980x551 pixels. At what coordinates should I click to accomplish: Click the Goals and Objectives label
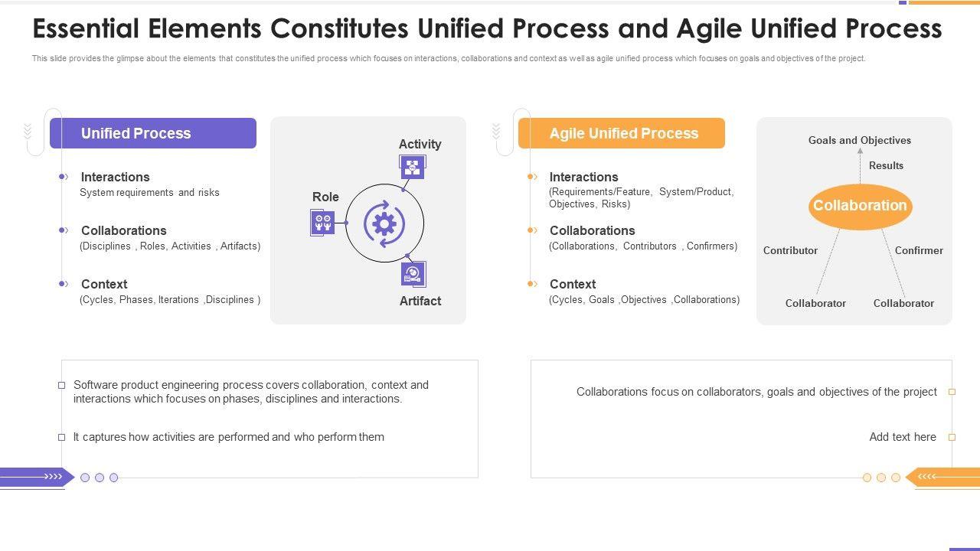pos(859,140)
